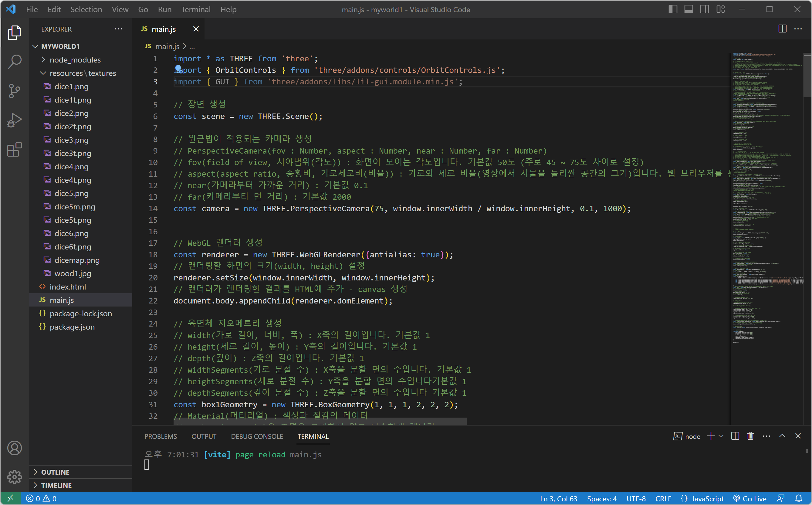Open the Accounts icon

point(14,448)
